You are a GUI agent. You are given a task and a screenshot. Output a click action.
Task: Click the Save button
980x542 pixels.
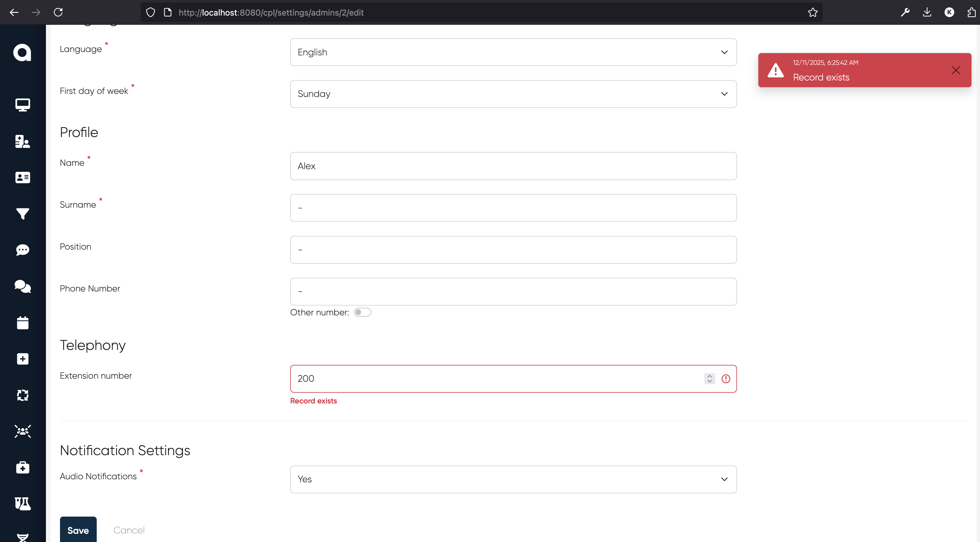[x=78, y=530]
